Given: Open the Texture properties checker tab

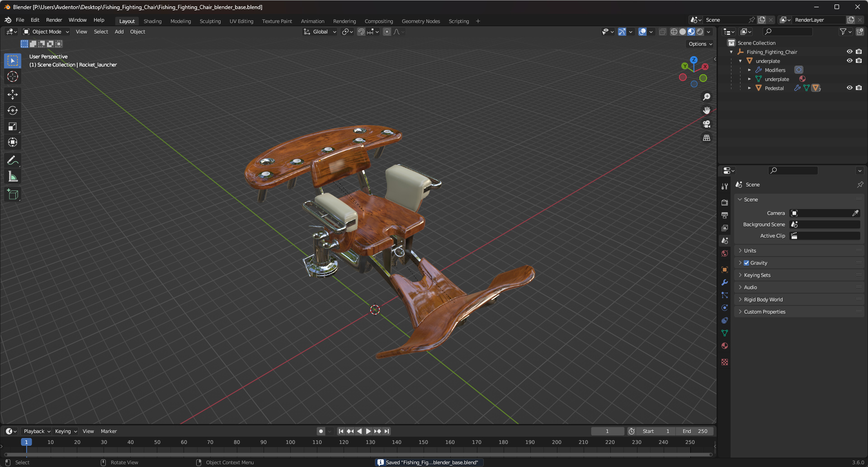Looking at the screenshot, I should [x=725, y=362].
